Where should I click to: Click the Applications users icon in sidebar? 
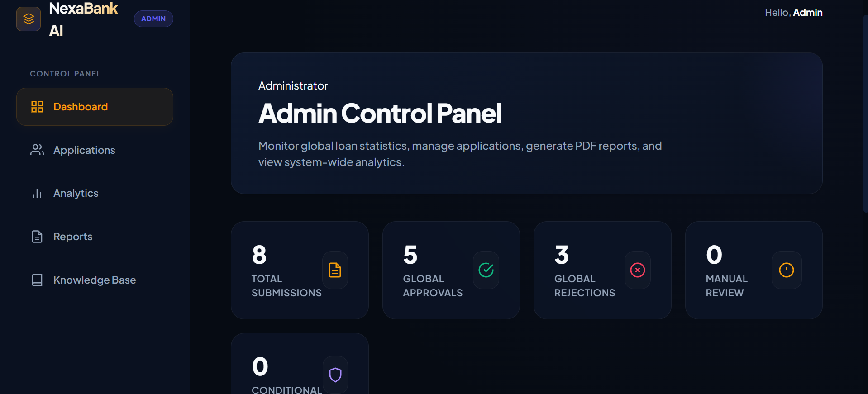(37, 150)
